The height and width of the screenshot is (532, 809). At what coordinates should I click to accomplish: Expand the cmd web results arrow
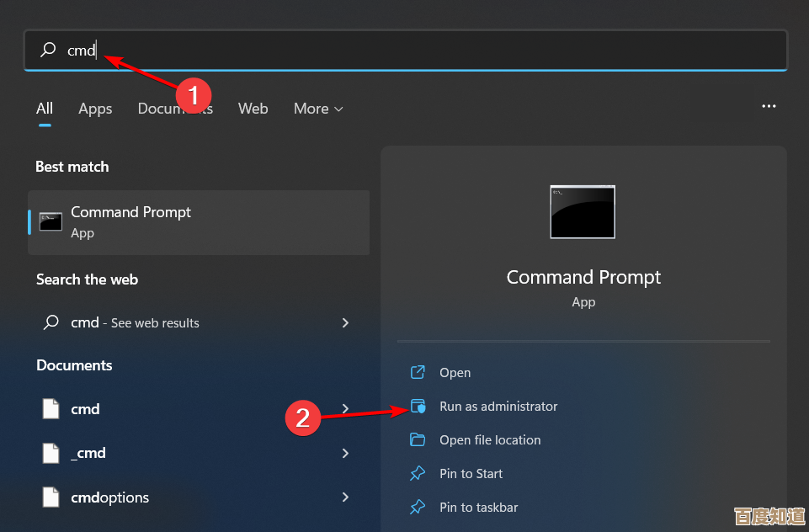345,322
